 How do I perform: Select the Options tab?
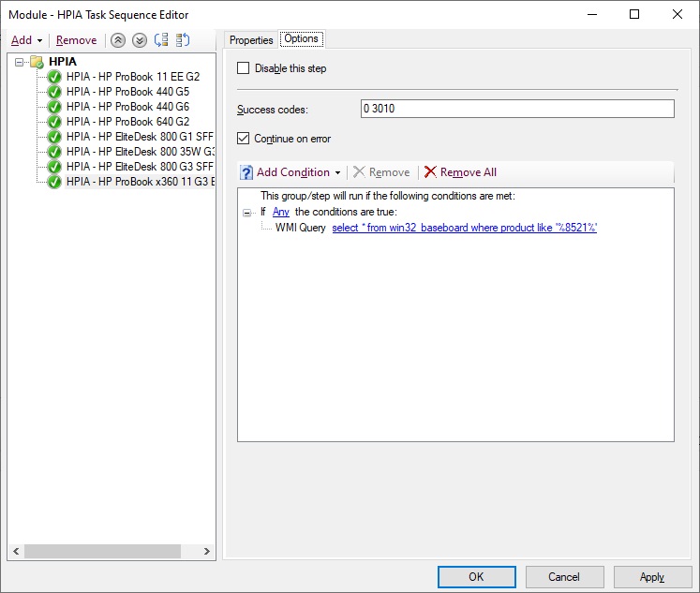[x=301, y=39]
